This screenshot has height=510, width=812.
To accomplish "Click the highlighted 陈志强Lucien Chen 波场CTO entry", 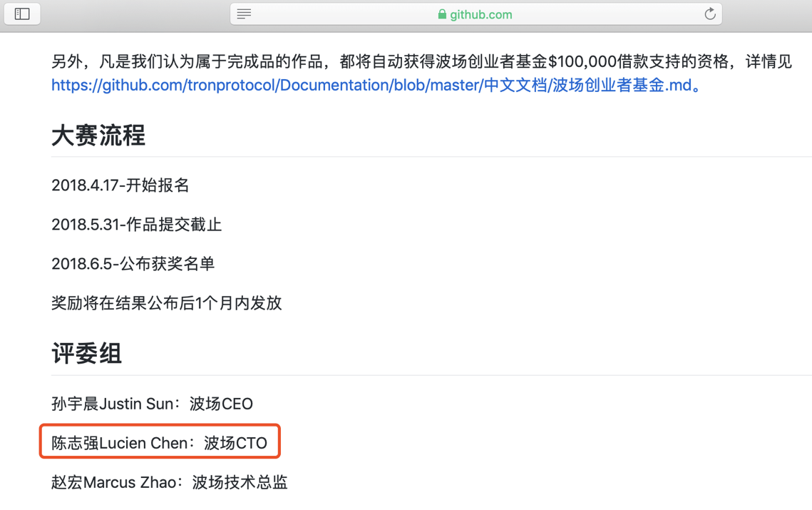I will [160, 443].
